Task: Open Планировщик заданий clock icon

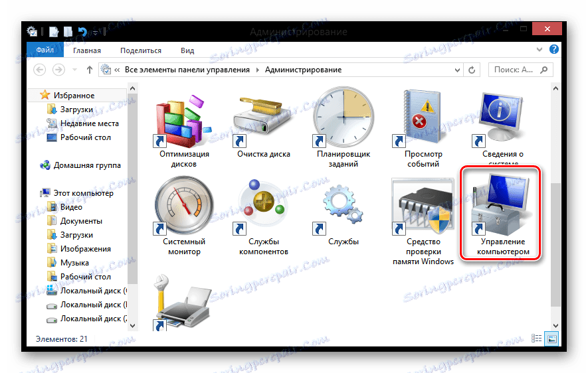Action: click(343, 118)
